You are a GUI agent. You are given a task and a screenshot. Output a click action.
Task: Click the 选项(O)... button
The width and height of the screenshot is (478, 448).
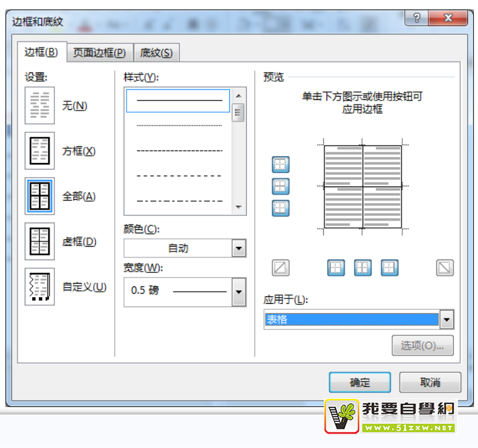point(422,345)
